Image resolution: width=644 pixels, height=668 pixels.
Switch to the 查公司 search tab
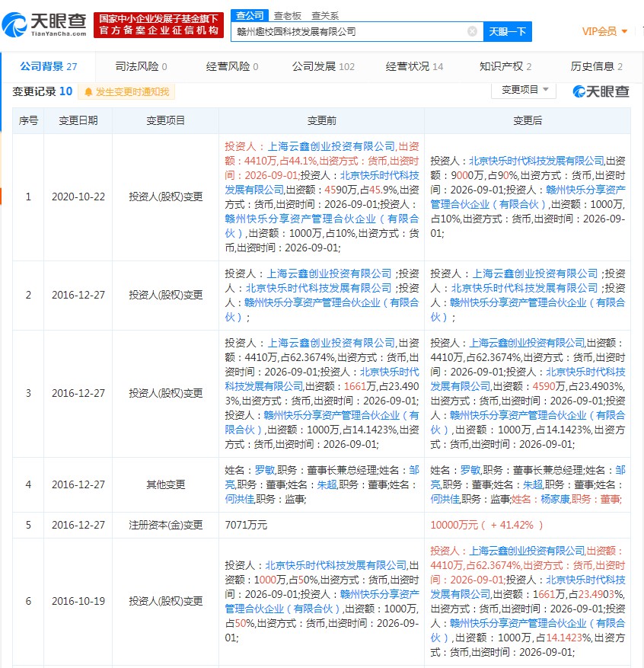click(x=250, y=16)
